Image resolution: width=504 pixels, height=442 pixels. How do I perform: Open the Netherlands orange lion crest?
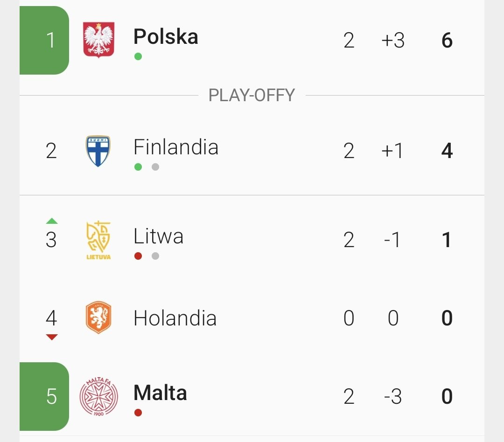(x=98, y=318)
